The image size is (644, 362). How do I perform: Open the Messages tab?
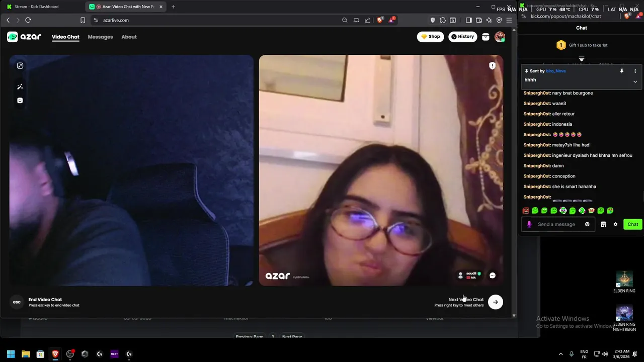click(100, 37)
